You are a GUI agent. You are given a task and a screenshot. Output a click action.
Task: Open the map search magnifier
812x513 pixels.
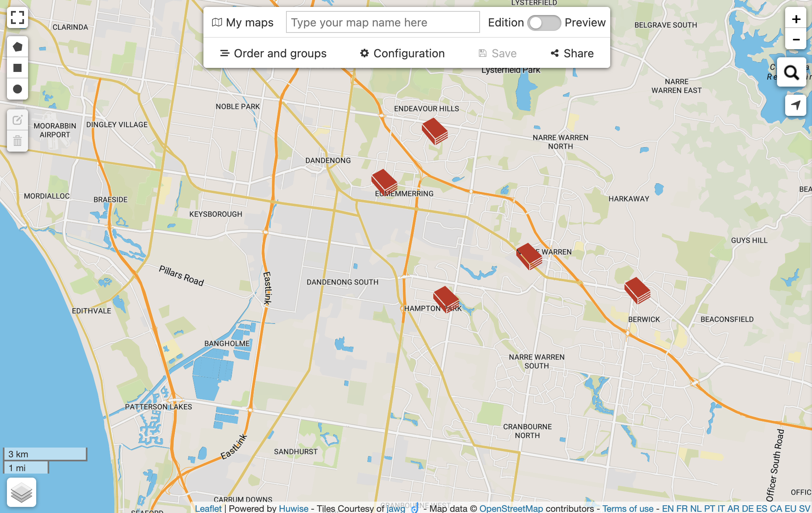tap(791, 72)
